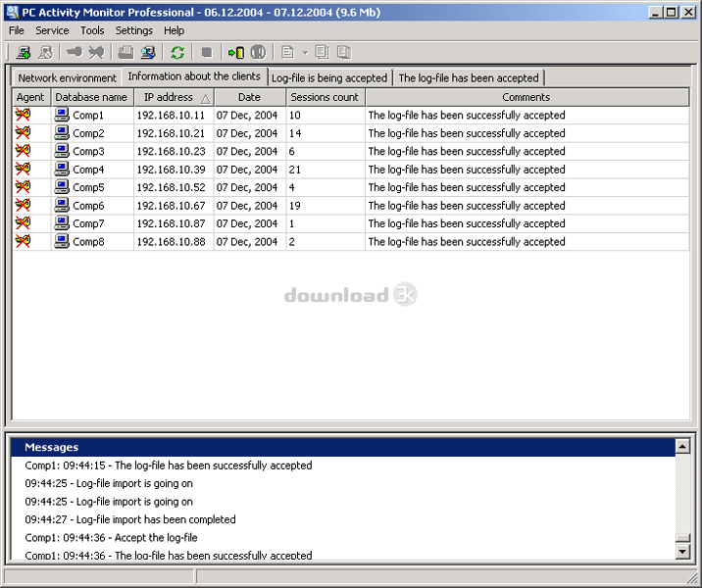Open the Service menu
The height and width of the screenshot is (588, 702).
52,30
